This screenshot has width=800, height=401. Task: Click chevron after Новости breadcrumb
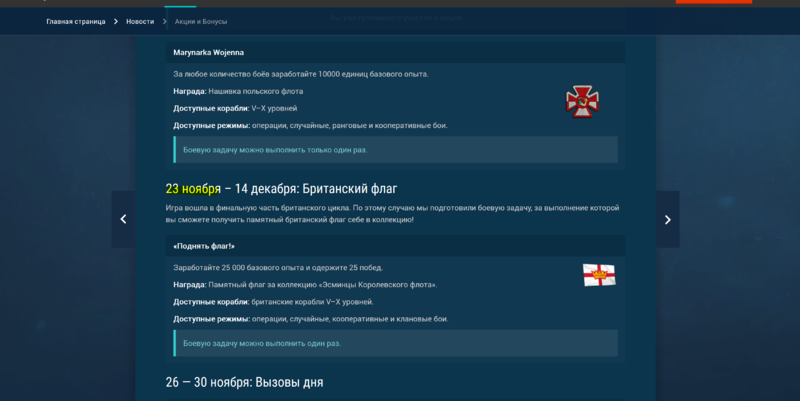pos(164,21)
